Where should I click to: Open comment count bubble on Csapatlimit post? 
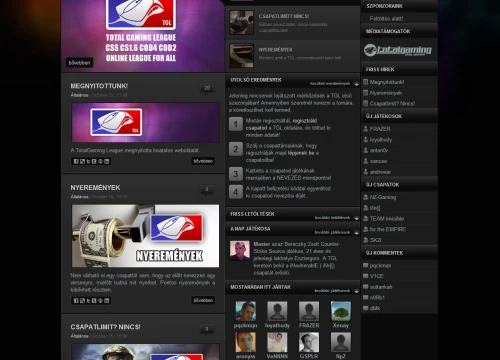pos(207,329)
